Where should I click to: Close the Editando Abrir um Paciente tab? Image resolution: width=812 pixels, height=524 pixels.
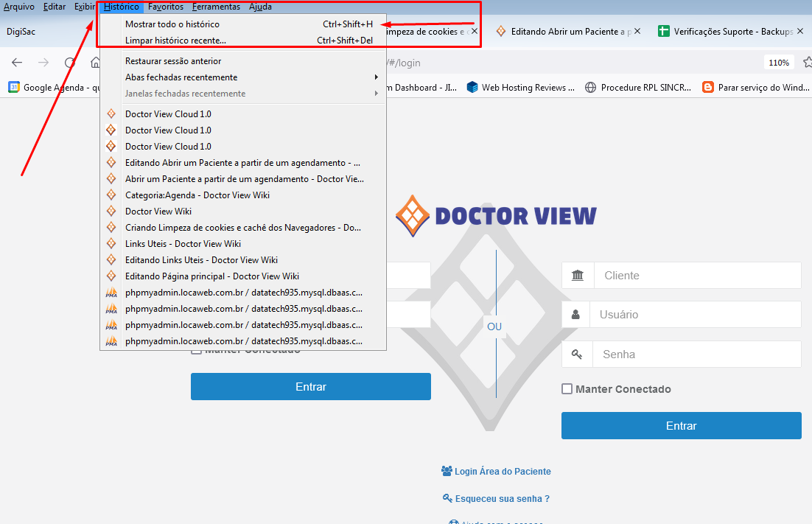[637, 31]
